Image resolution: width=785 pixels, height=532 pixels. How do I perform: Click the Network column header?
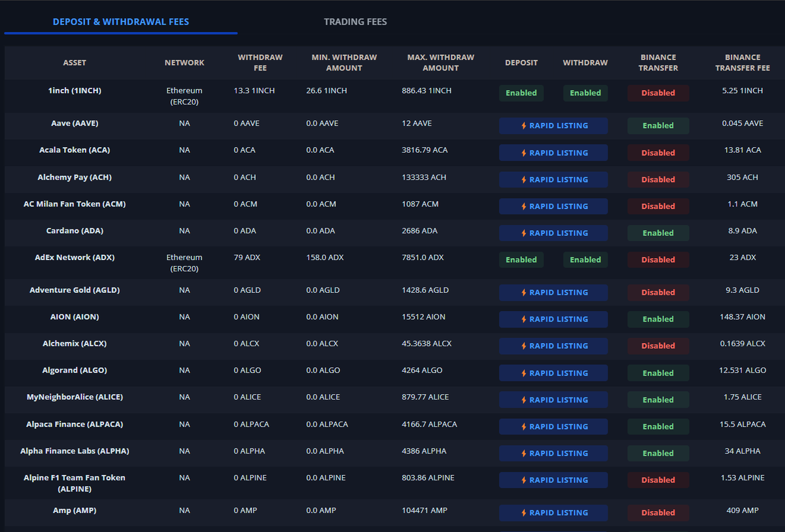pyautogui.click(x=184, y=63)
